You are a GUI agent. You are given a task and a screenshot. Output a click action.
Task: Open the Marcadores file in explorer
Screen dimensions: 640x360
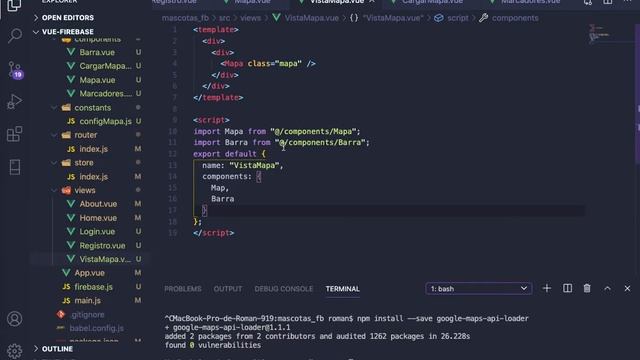tap(105, 93)
